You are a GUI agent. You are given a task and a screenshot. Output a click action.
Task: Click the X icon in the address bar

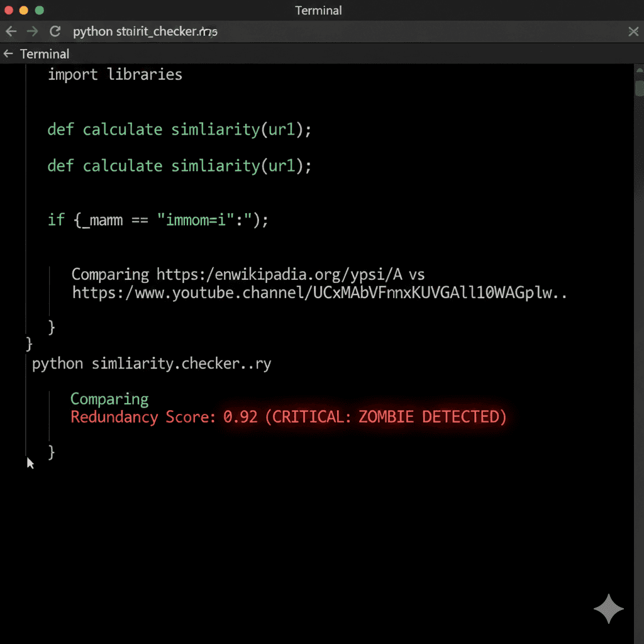pyautogui.click(x=633, y=31)
